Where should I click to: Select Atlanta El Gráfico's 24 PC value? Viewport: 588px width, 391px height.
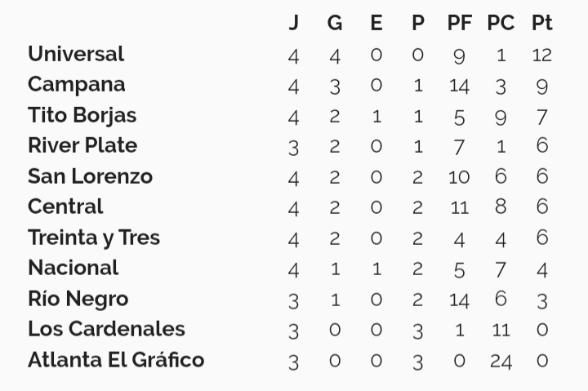501,362
